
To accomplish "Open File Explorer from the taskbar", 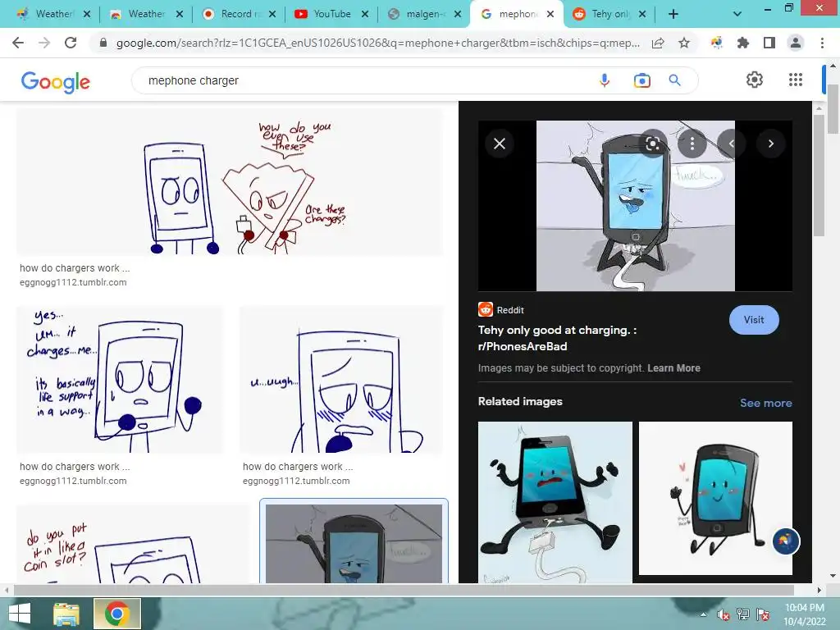I will 66,614.
